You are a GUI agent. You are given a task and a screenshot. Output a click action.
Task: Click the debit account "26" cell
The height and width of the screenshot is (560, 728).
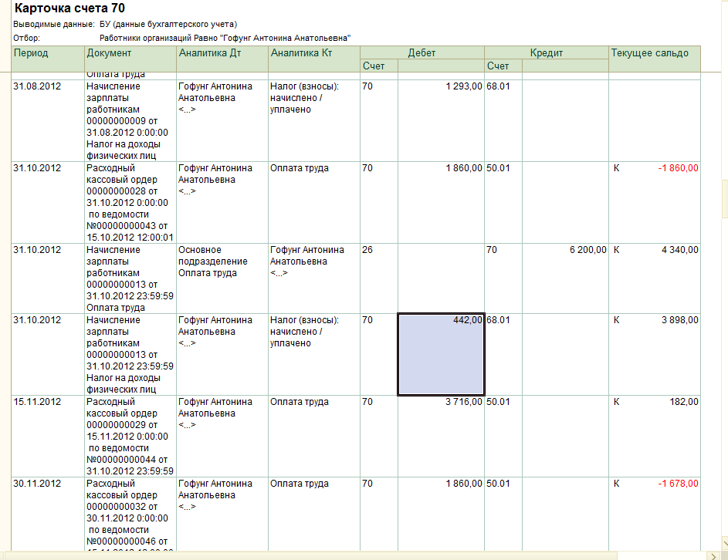click(x=379, y=278)
